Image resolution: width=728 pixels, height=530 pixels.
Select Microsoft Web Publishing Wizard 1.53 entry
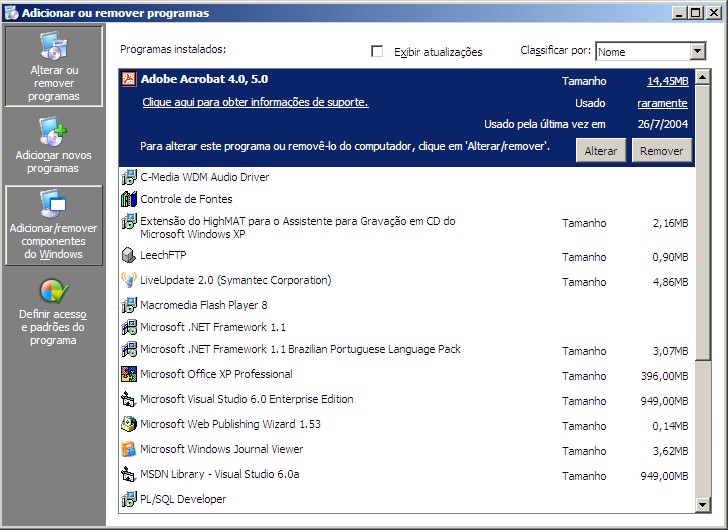407,425
